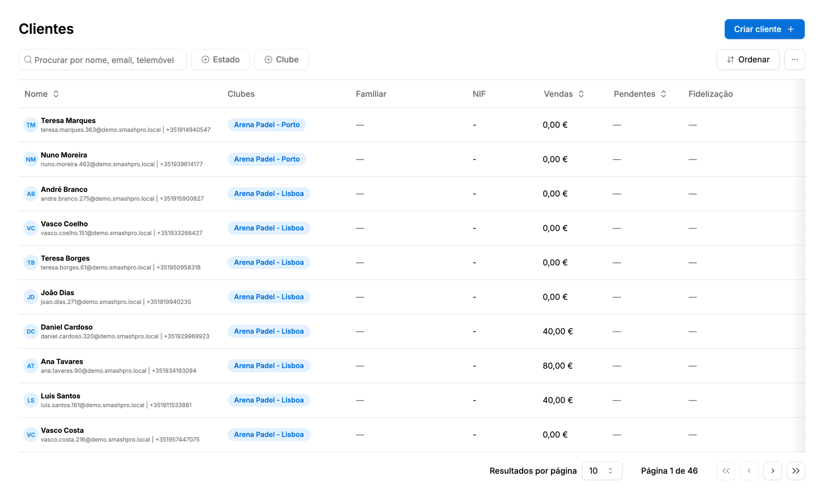Click the LS avatar of Luís Santos
This screenshot has width=824, height=504.
pyautogui.click(x=31, y=400)
